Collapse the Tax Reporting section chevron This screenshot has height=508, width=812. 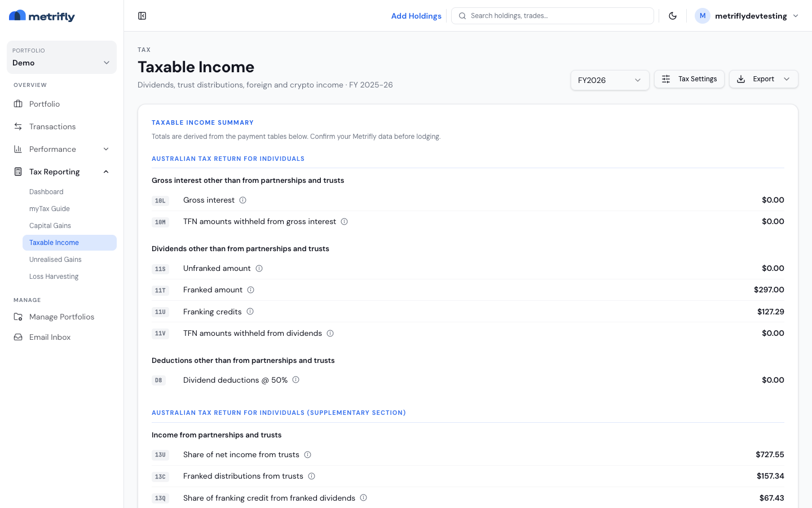[106, 172]
